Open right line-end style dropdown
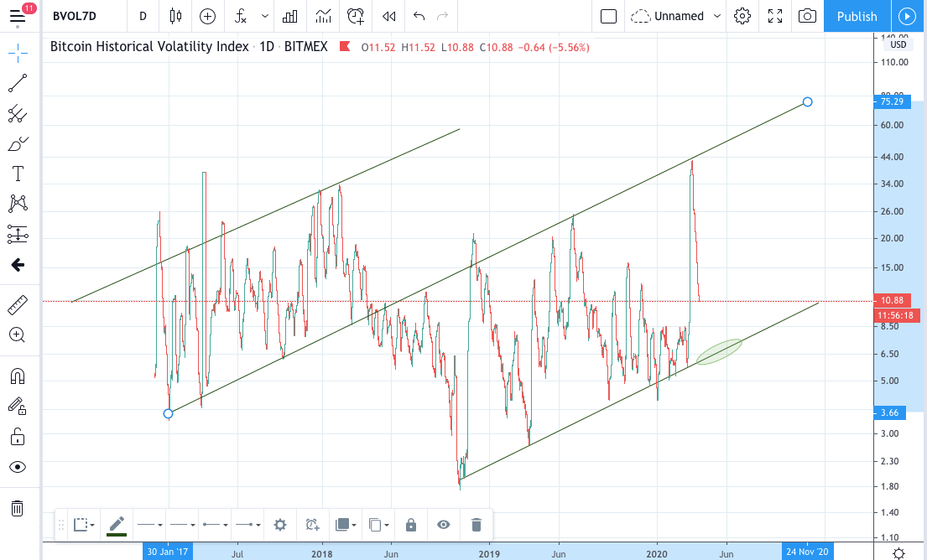This screenshot has width=927, height=560. 247,525
